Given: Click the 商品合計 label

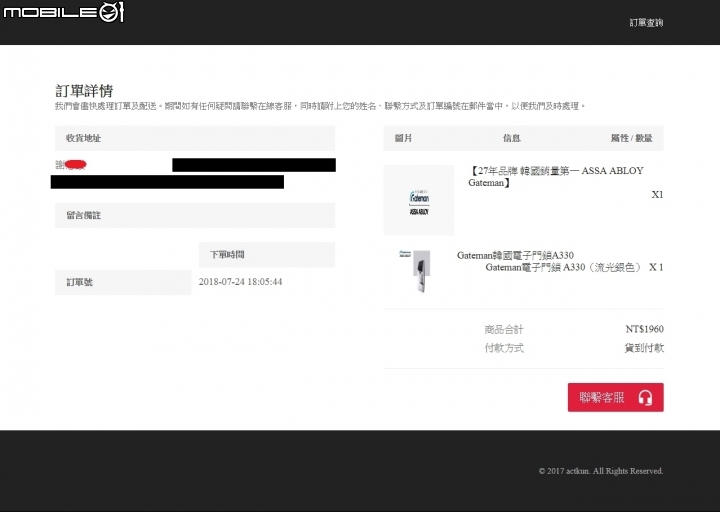Looking at the screenshot, I should pyautogui.click(x=504, y=329).
